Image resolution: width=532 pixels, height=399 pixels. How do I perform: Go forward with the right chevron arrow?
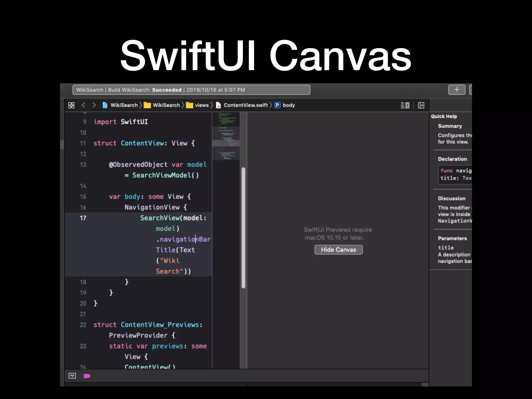[x=94, y=105]
